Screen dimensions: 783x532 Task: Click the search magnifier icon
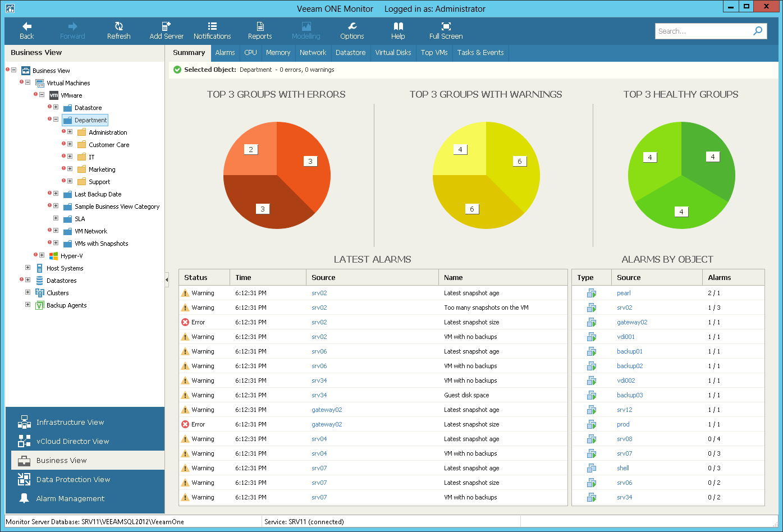[758, 31]
